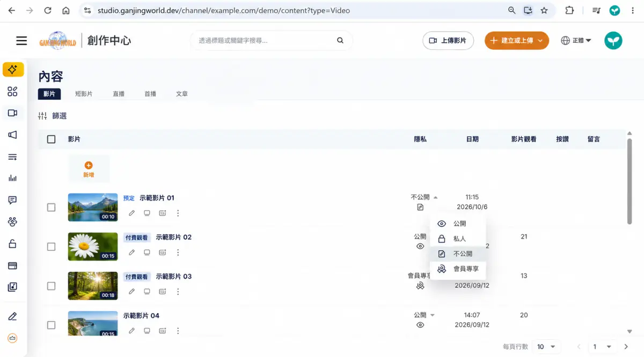Open subtitles icon for 示範影片 02
644x357 pixels.
coord(163,252)
